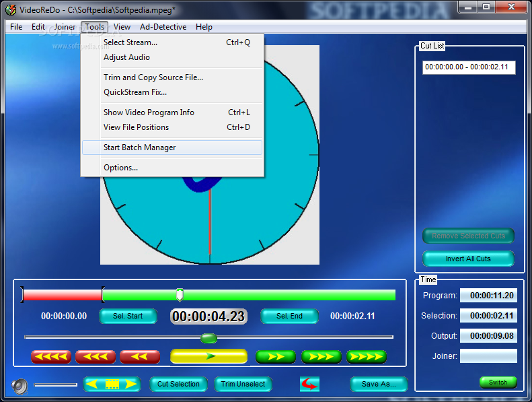Click the selection end time text by Sel. End
The height and width of the screenshot is (402, 532).
[352, 316]
